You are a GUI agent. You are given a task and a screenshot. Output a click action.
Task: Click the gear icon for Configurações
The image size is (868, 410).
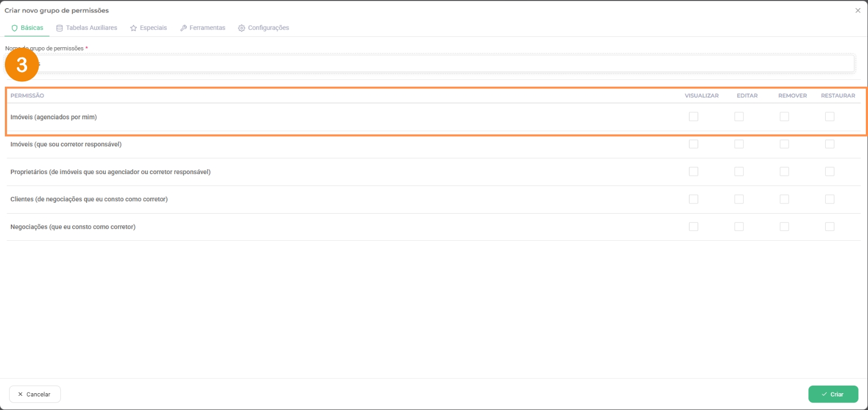241,28
